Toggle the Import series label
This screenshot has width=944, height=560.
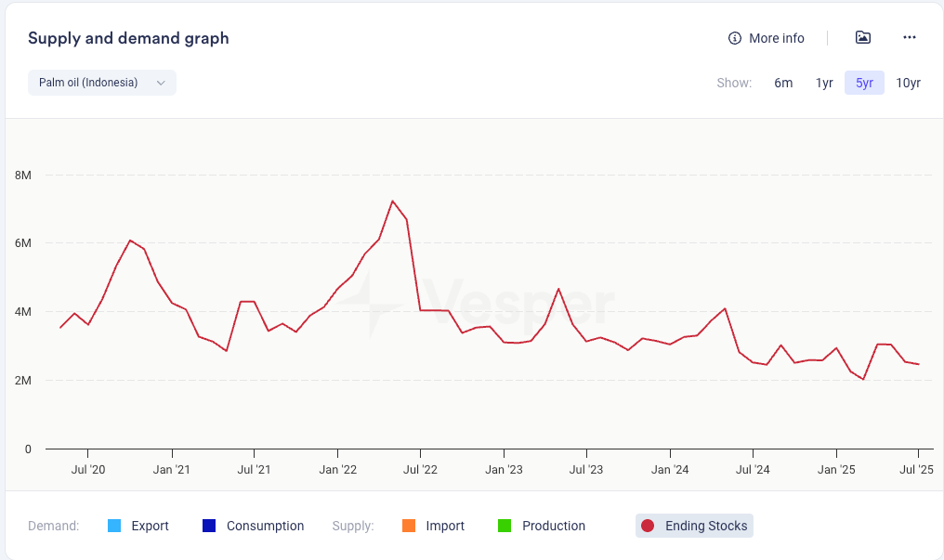coord(445,526)
